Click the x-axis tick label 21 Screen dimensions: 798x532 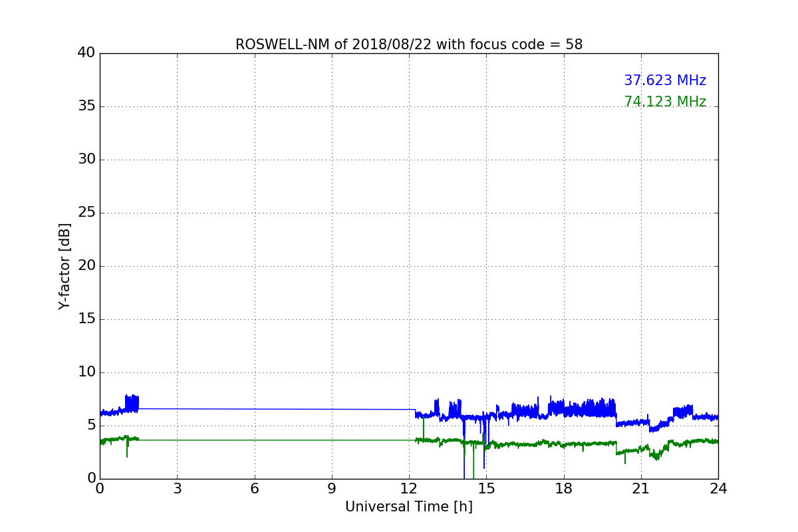[641, 489]
